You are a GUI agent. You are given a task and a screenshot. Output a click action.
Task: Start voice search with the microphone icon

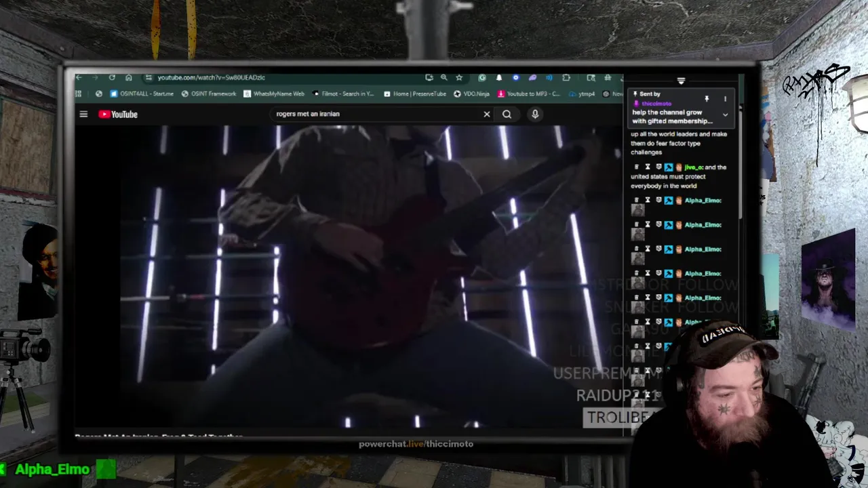coord(535,114)
